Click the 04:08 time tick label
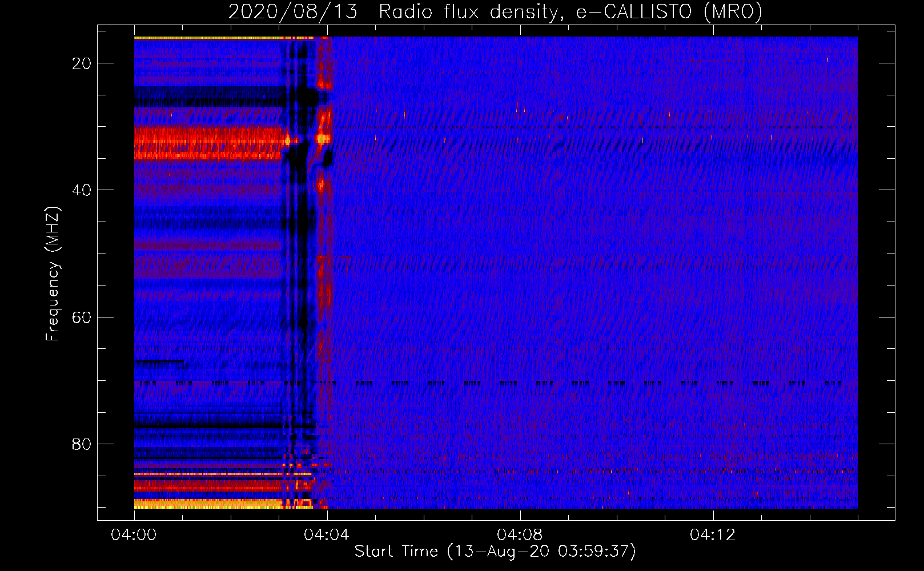Viewport: 924px width, 571px height. click(x=520, y=534)
